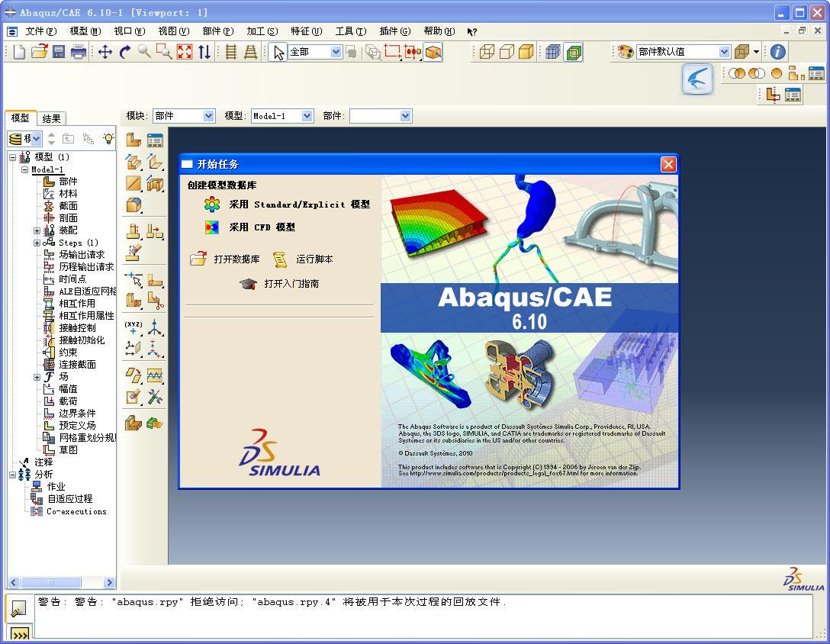Select the Pan view tool
Screen dimensions: 830x644
[x=105, y=52]
